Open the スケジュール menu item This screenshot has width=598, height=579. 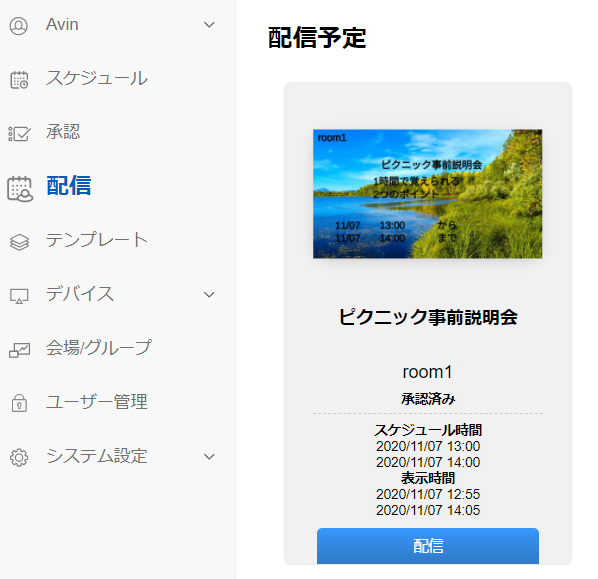point(97,78)
